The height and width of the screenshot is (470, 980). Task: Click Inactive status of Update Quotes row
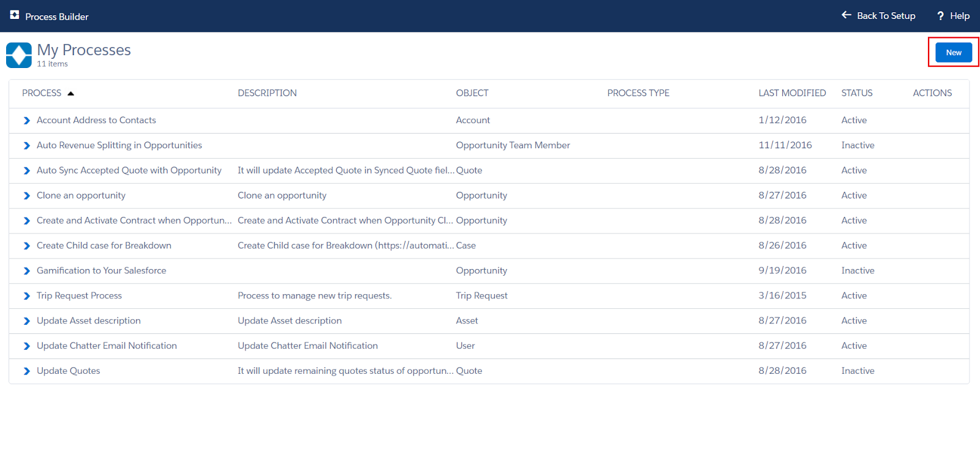pos(858,371)
